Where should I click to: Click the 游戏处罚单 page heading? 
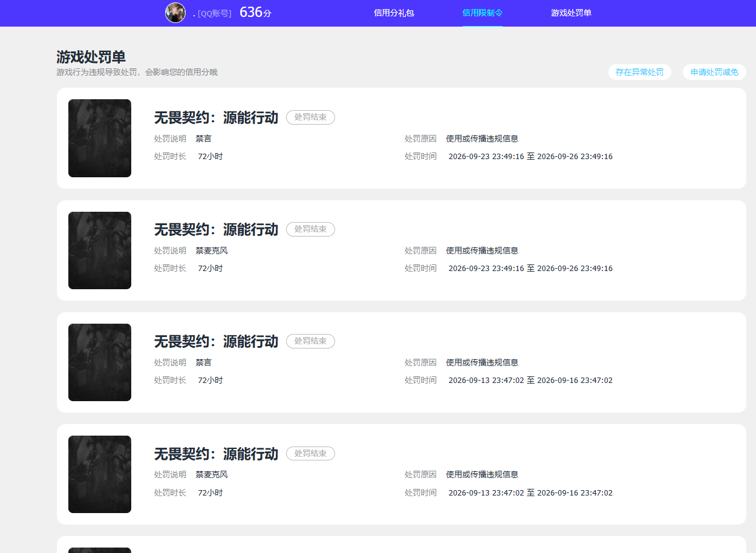91,57
